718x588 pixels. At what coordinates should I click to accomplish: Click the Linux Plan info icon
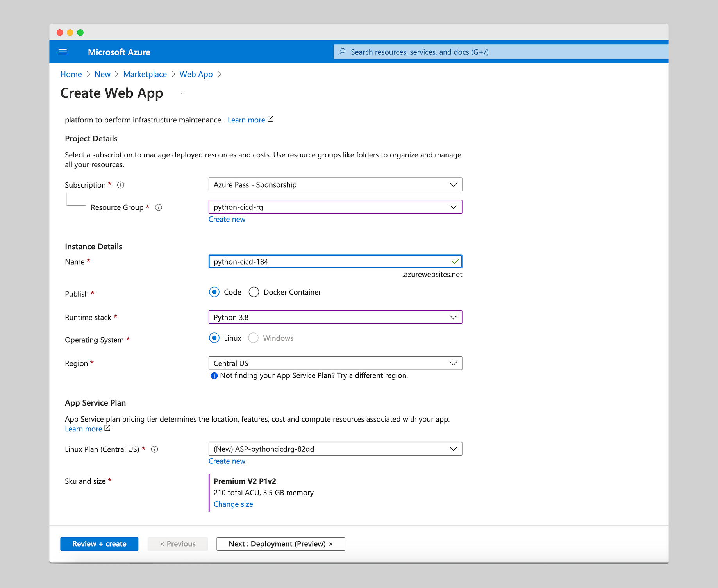[x=155, y=449]
